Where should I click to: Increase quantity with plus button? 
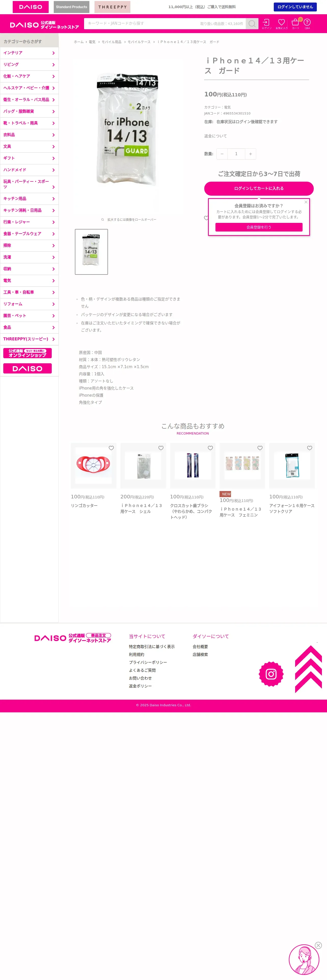pos(251,154)
